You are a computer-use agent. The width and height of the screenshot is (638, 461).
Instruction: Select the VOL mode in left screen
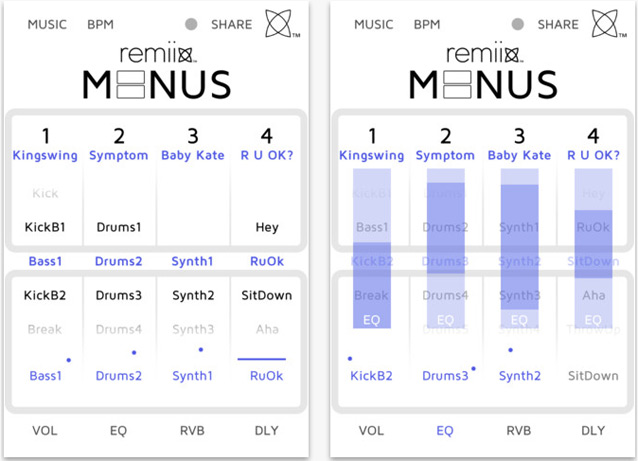click(x=45, y=431)
